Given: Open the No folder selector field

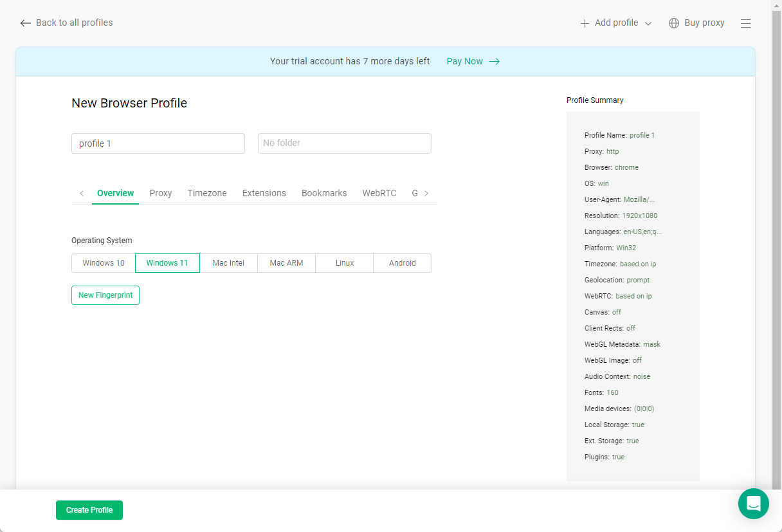Looking at the screenshot, I should tap(345, 143).
